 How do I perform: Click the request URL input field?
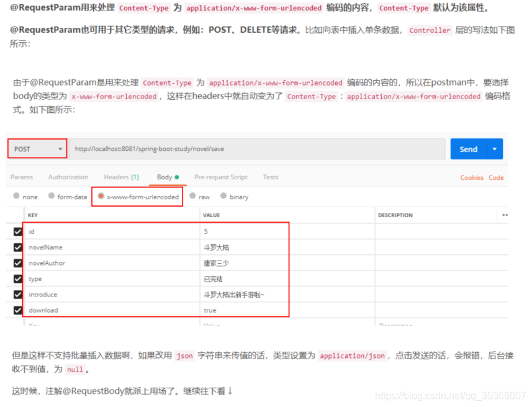[x=248, y=149]
